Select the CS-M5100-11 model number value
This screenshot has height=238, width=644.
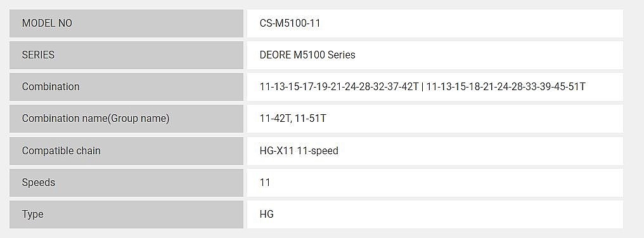coord(290,23)
